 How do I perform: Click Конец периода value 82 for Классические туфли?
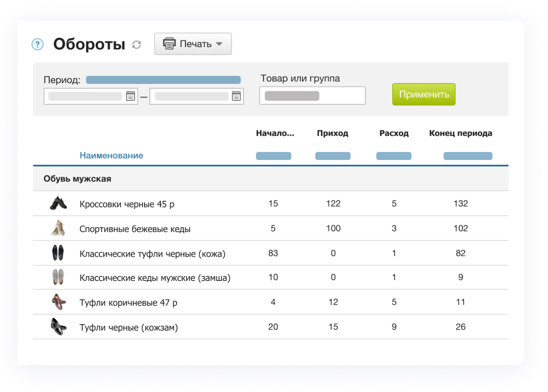coord(461,253)
